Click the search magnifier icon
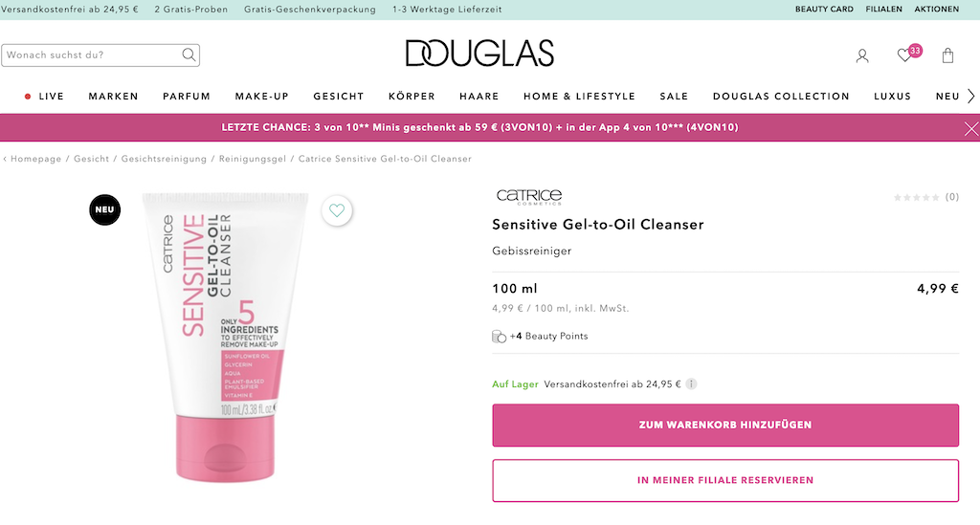Viewport: 980px width, 525px height. click(x=189, y=55)
